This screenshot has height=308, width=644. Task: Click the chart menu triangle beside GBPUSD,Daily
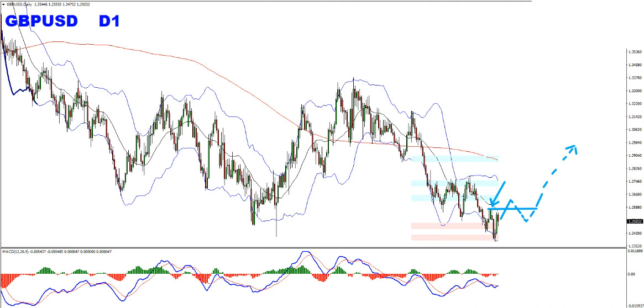(3, 3)
